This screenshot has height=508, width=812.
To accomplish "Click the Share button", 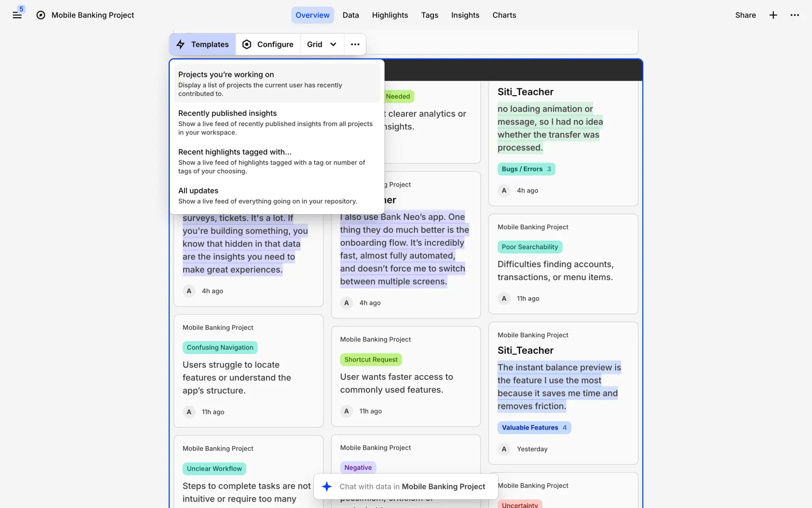I will [745, 15].
